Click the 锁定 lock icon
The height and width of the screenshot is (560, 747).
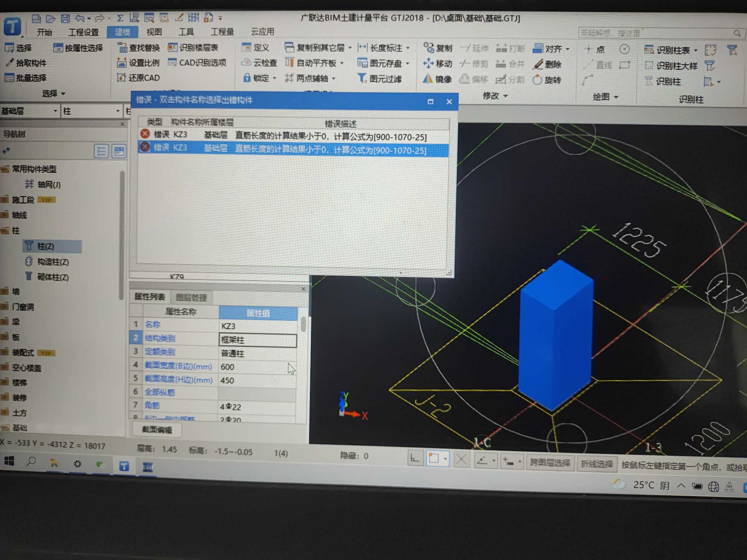(247, 78)
